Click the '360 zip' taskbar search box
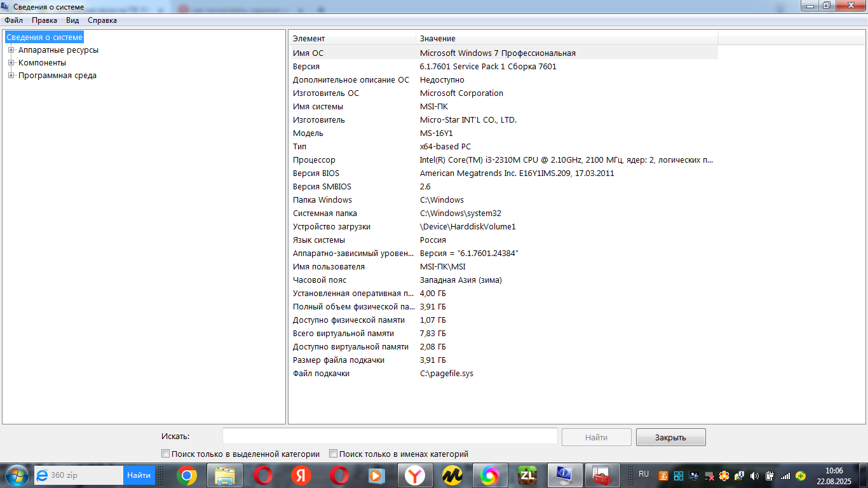The height and width of the screenshot is (488, 868). point(79,475)
